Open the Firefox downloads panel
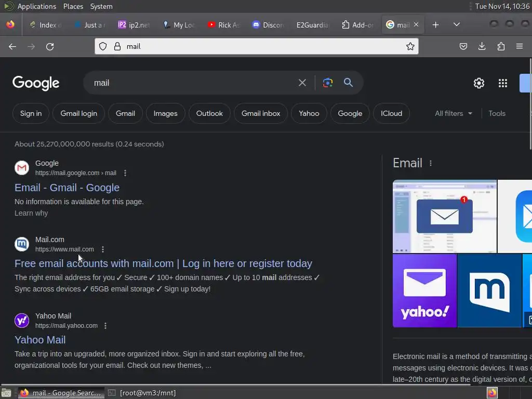 tap(482, 46)
